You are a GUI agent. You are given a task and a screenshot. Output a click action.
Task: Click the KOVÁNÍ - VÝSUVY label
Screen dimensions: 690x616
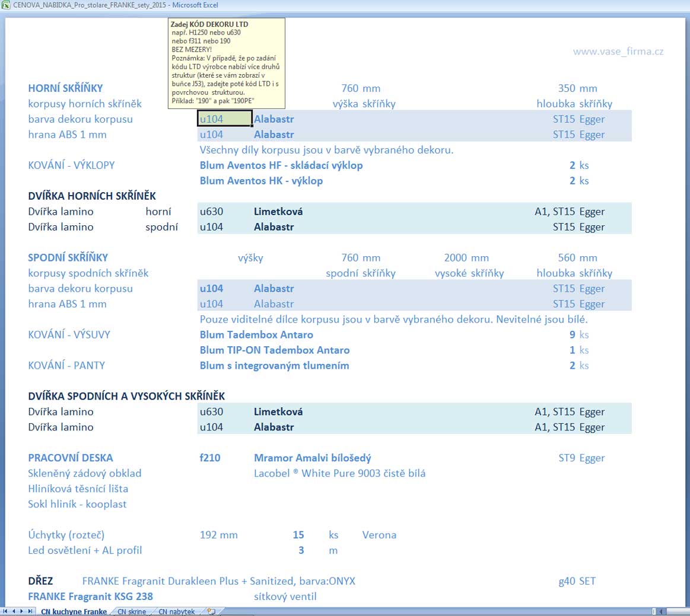[x=69, y=334]
